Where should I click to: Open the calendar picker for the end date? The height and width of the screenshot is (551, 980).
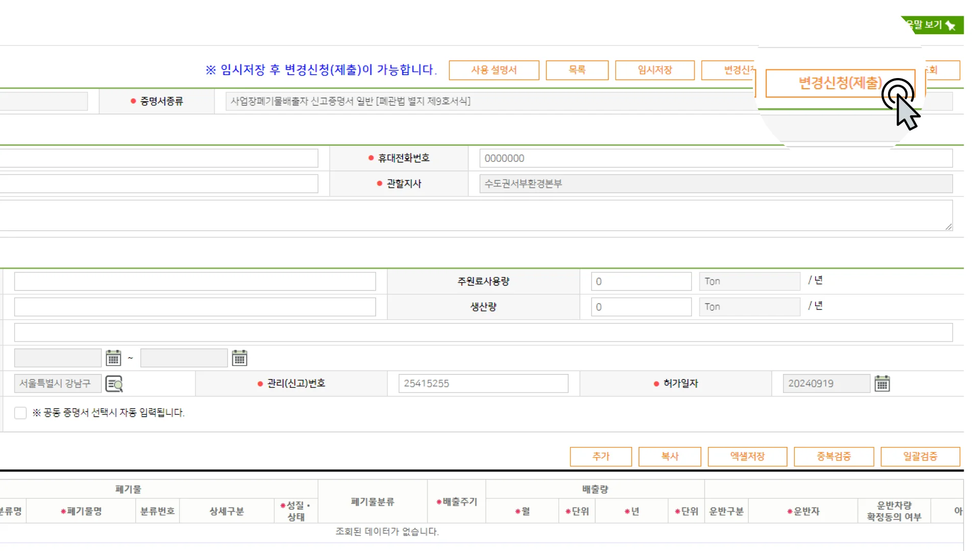pos(240,358)
